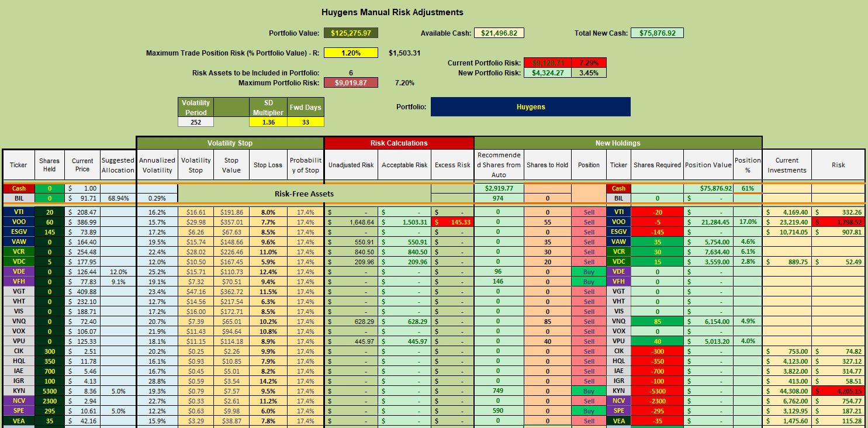Image resolution: width=868 pixels, height=428 pixels.
Task: Click the Annualized Volatility column header
Action: tap(157, 165)
